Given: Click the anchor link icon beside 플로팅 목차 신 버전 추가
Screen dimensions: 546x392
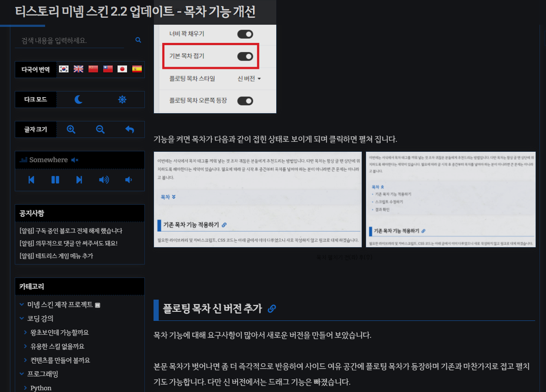Looking at the screenshot, I should coord(272,309).
